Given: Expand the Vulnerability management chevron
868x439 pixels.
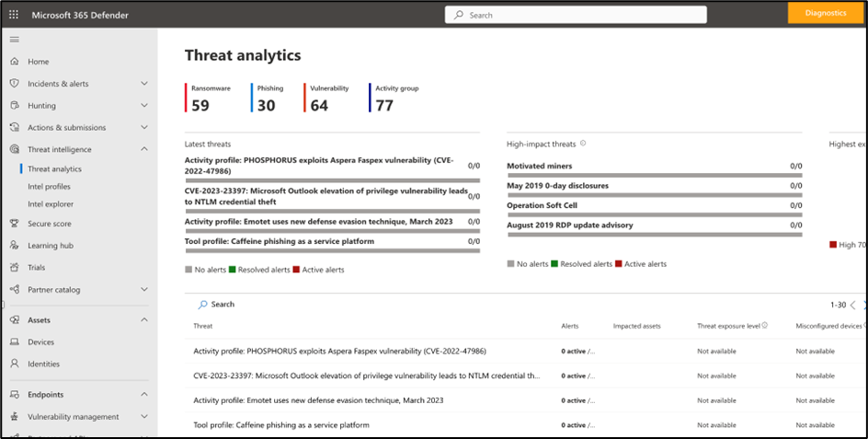Looking at the screenshot, I should coord(144,416).
